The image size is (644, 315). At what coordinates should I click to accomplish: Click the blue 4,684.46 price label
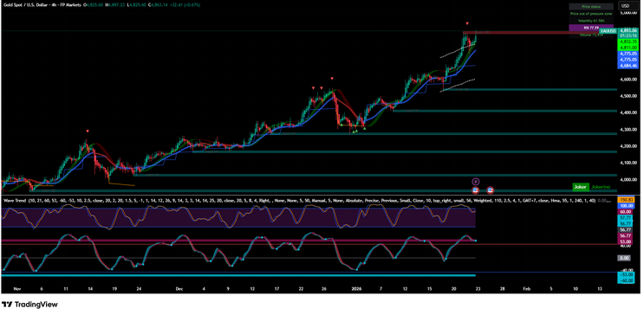628,65
